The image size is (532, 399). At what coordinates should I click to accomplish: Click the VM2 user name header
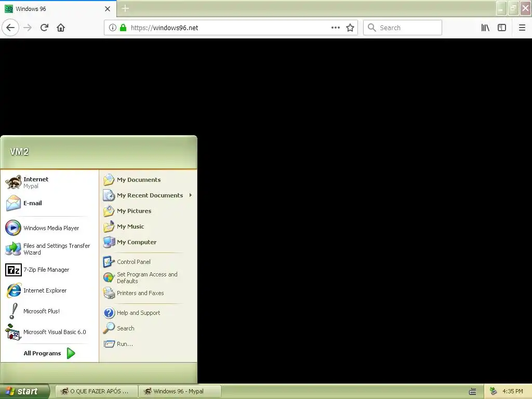(x=19, y=152)
